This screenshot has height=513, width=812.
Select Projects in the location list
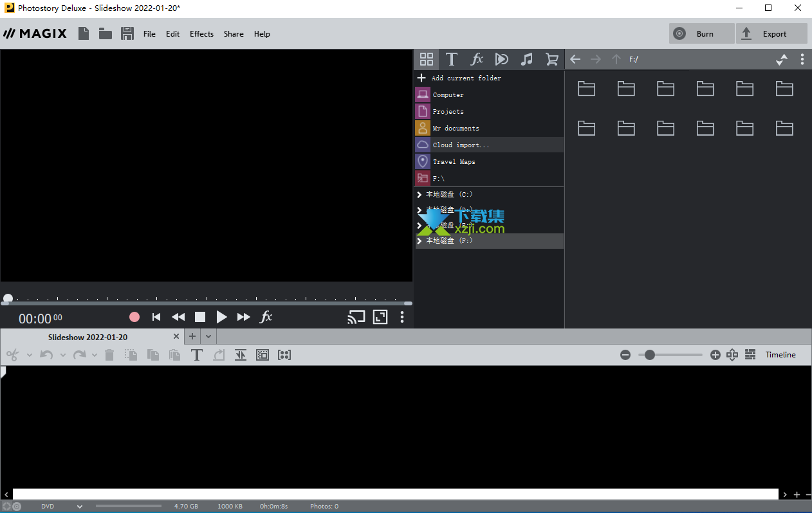489,111
